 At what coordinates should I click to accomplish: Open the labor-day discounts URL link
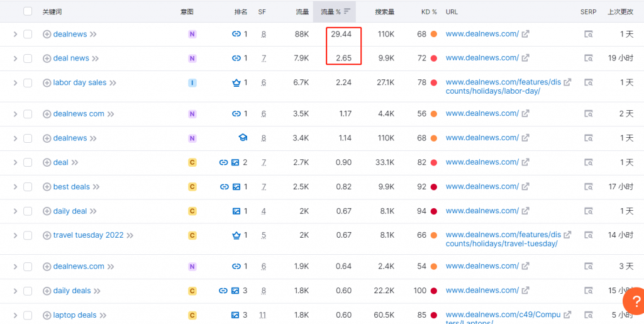point(503,87)
